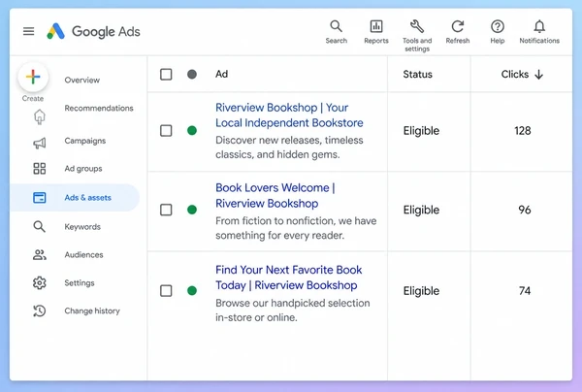Open Ad groups section label
The image size is (582, 392).
pos(83,169)
